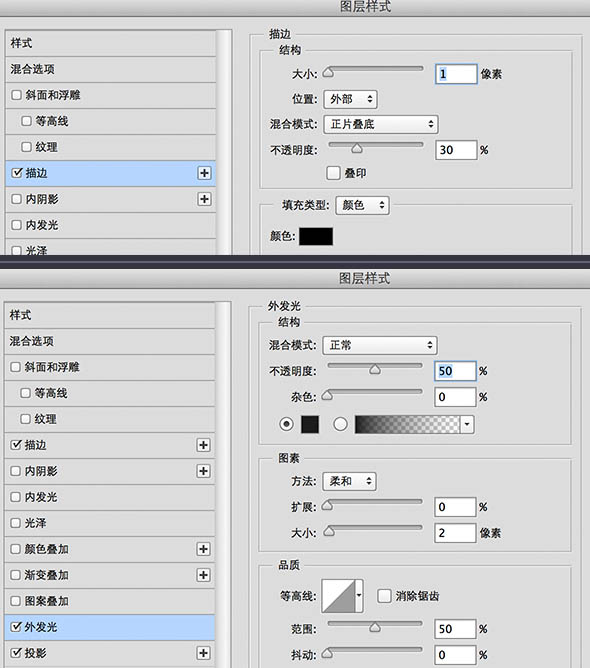Select solid color radio button for glow
Screen dimensions: 590x668
point(286,424)
